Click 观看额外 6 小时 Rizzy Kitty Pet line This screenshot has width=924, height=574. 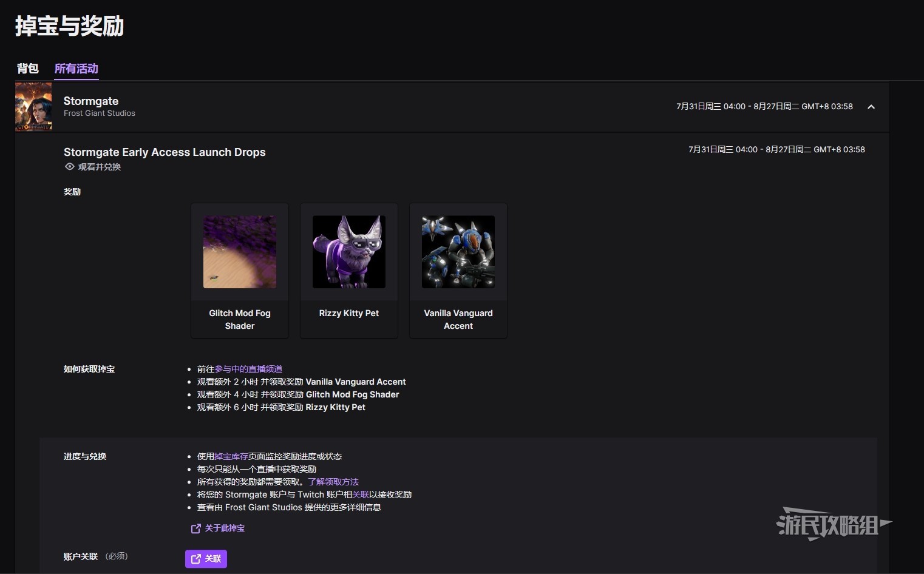pos(281,407)
